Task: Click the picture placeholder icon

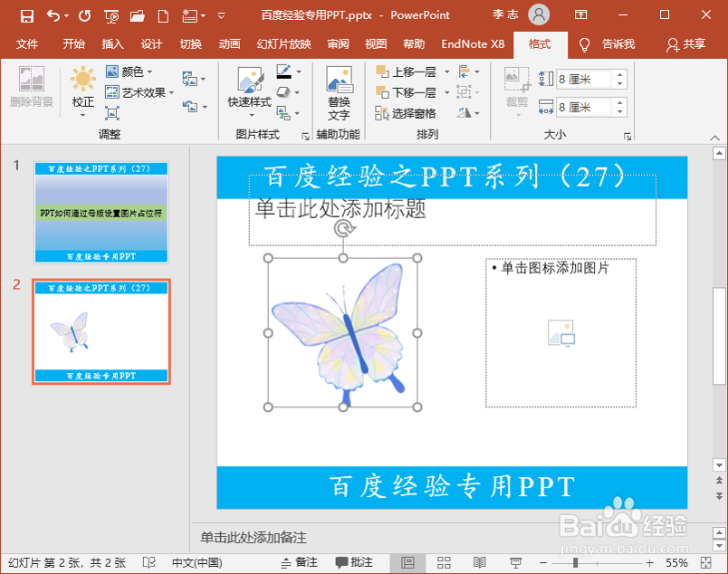Action: click(560, 333)
